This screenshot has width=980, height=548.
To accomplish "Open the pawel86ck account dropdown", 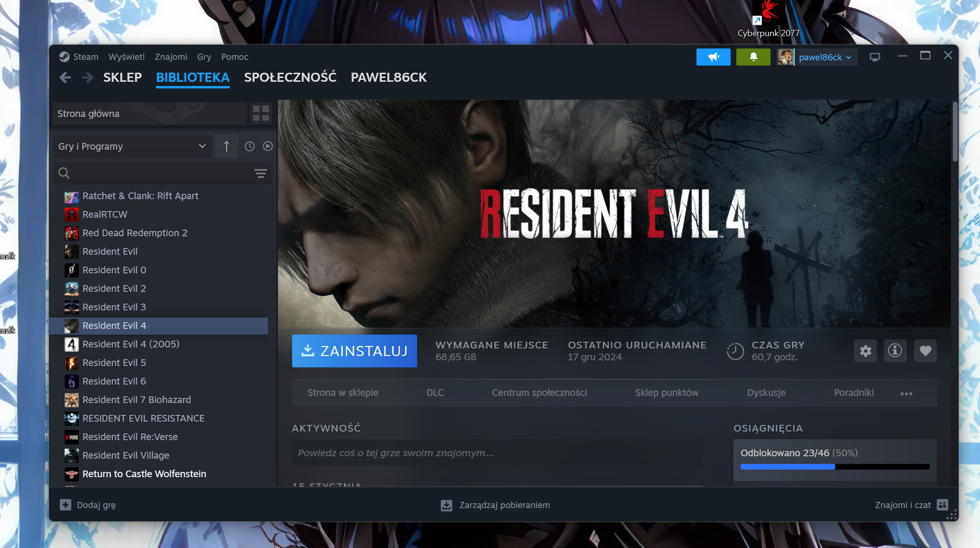I will point(824,58).
